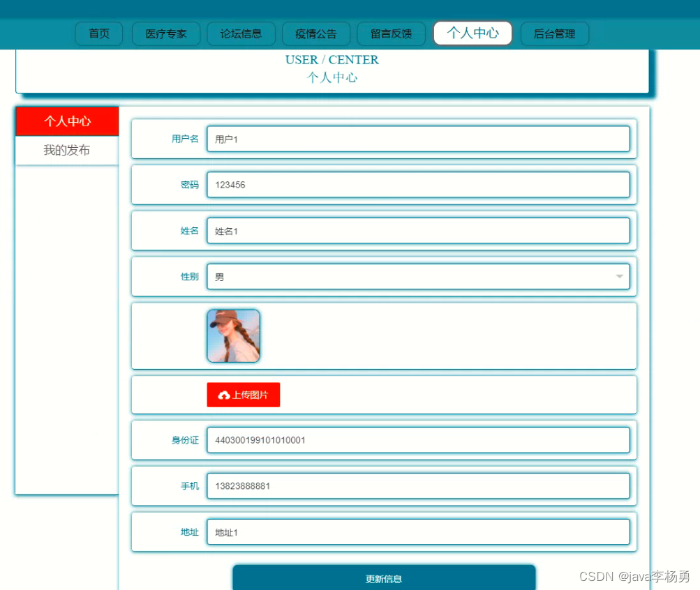Image resolution: width=700 pixels, height=590 pixels.
Task: Go to 医疗专家 page
Action: (x=166, y=34)
